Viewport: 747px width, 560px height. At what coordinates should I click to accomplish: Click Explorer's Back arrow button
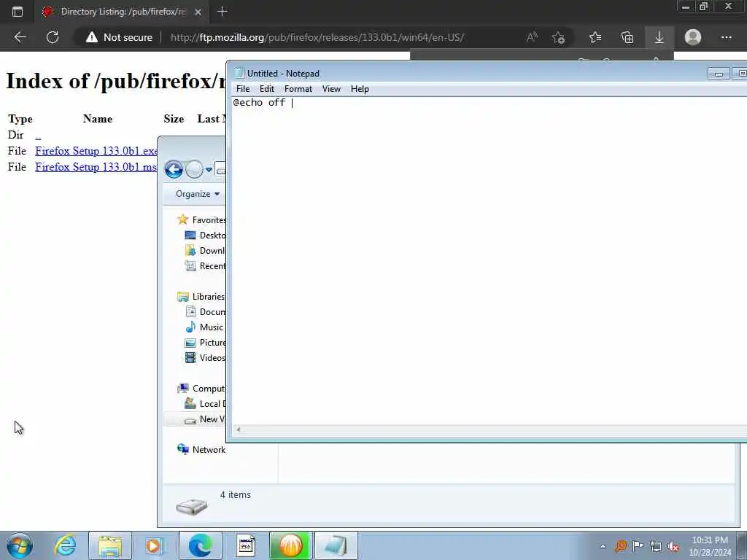[174, 169]
